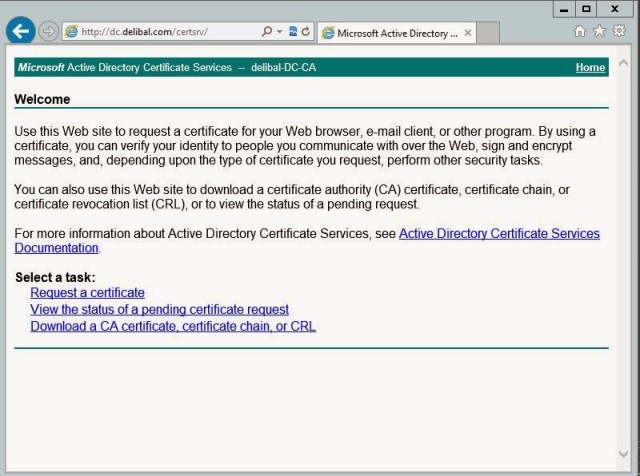This screenshot has height=476, width=640.
Task: Click the vertical scrollbar up arrow
Action: 625,63
